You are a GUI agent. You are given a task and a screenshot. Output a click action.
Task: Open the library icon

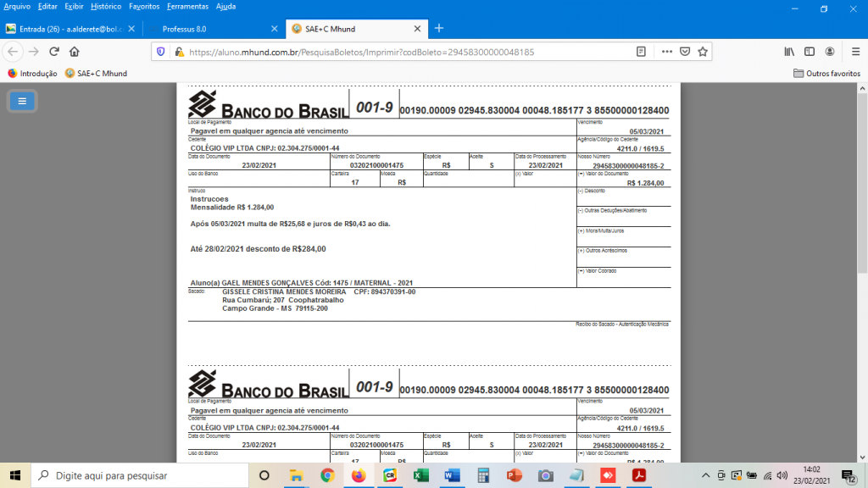click(x=789, y=52)
